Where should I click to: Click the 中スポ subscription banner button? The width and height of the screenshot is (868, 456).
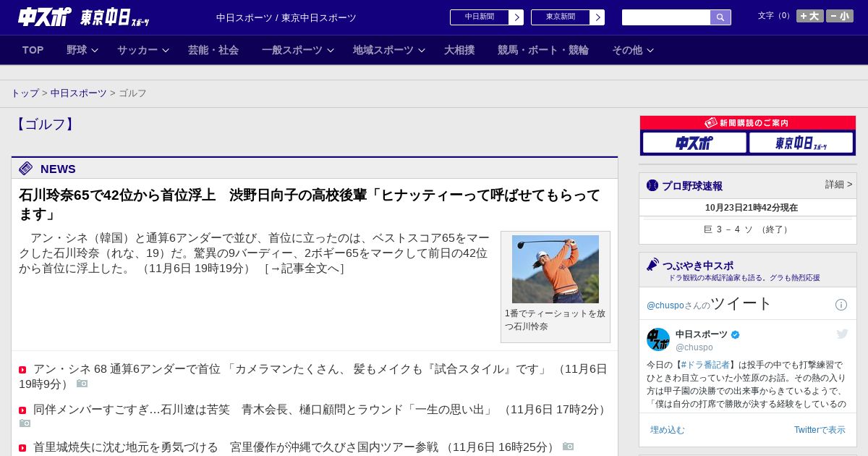[x=694, y=143]
